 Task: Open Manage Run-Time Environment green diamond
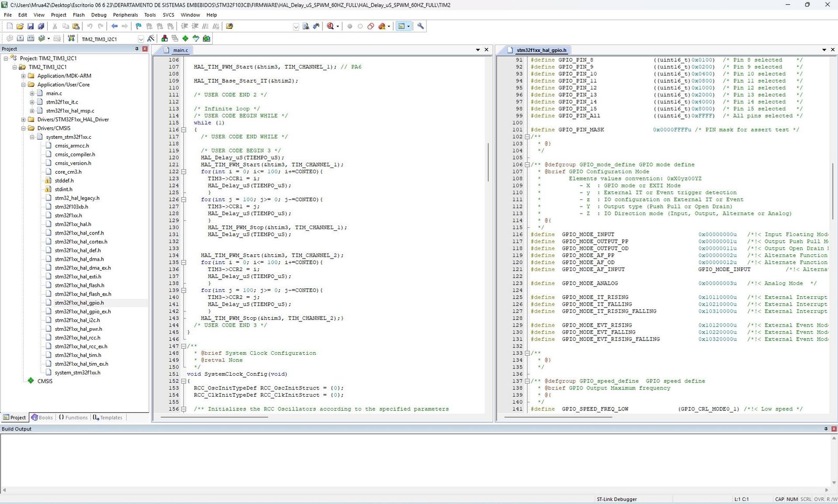click(185, 38)
